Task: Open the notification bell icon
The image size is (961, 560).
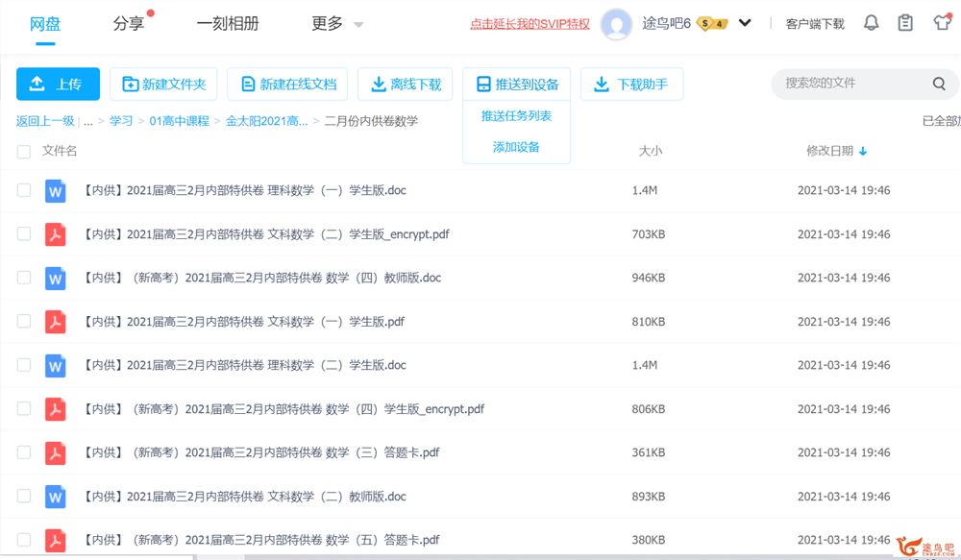Action: pyautogui.click(x=871, y=23)
